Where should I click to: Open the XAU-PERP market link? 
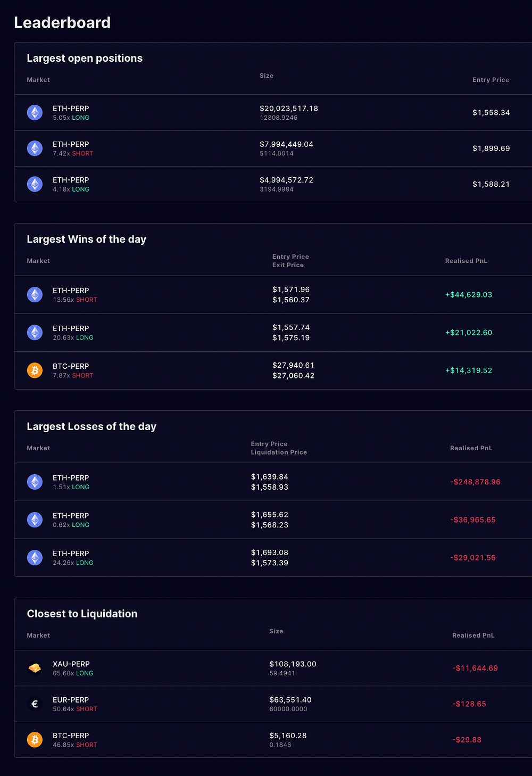pyautogui.click(x=71, y=664)
